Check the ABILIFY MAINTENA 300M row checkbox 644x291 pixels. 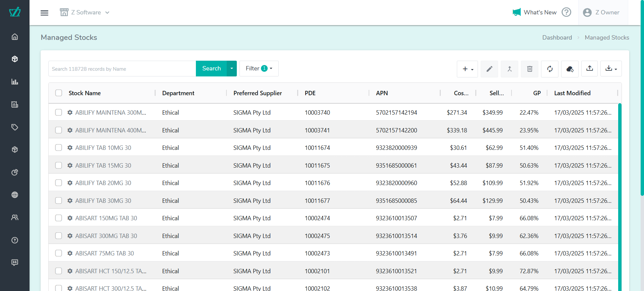59,113
